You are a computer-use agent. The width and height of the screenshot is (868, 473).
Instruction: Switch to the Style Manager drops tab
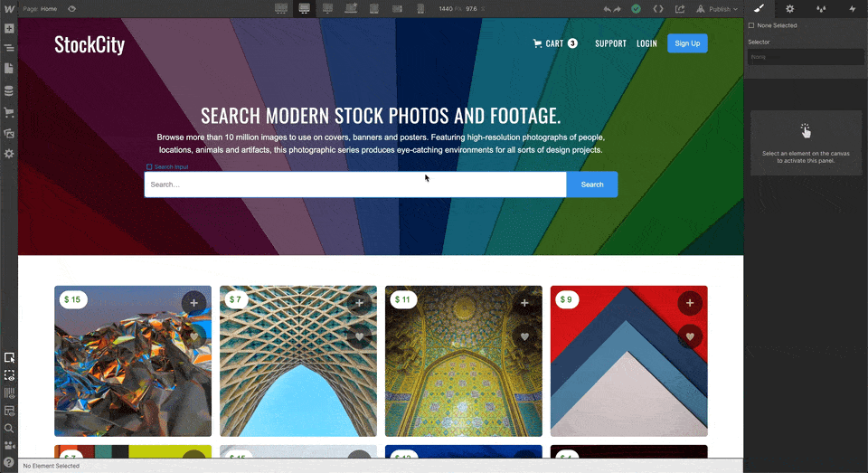(821, 8)
